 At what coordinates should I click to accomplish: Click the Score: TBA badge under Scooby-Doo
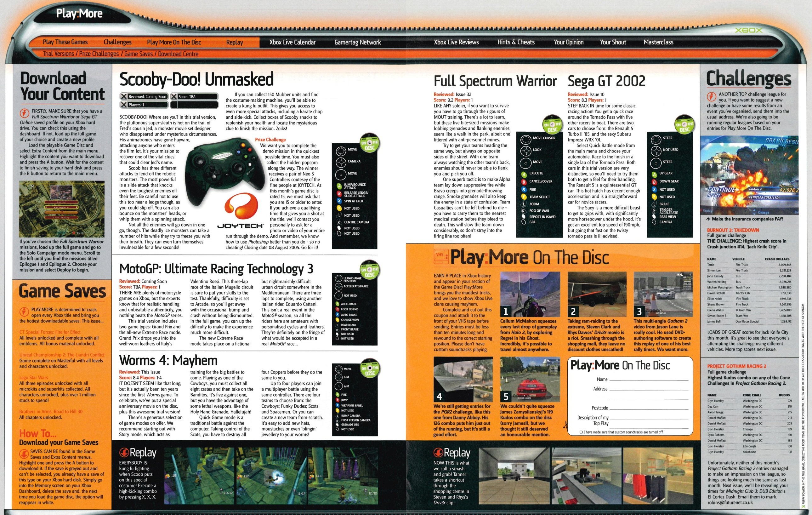[194, 96]
